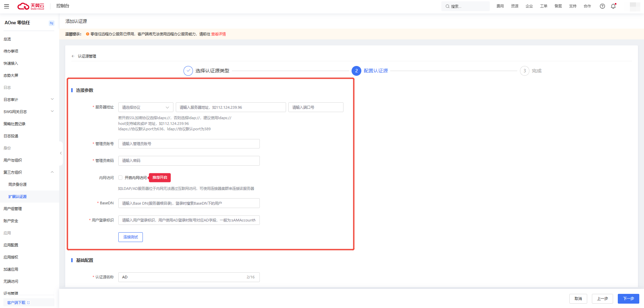The height and width of the screenshot is (308, 644).
Task: Open the notification bell icon
Action: click(613, 6)
